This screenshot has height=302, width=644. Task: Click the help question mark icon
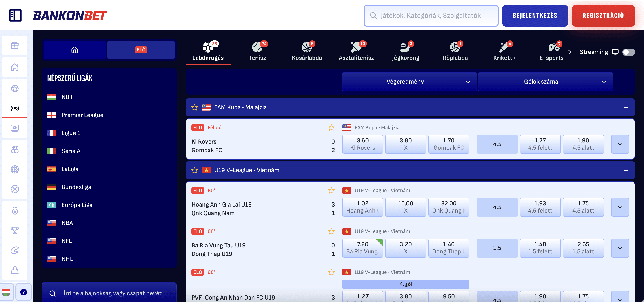[24, 292]
